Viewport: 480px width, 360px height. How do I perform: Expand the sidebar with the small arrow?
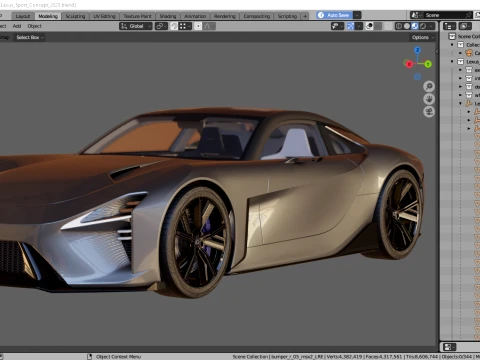436,52
